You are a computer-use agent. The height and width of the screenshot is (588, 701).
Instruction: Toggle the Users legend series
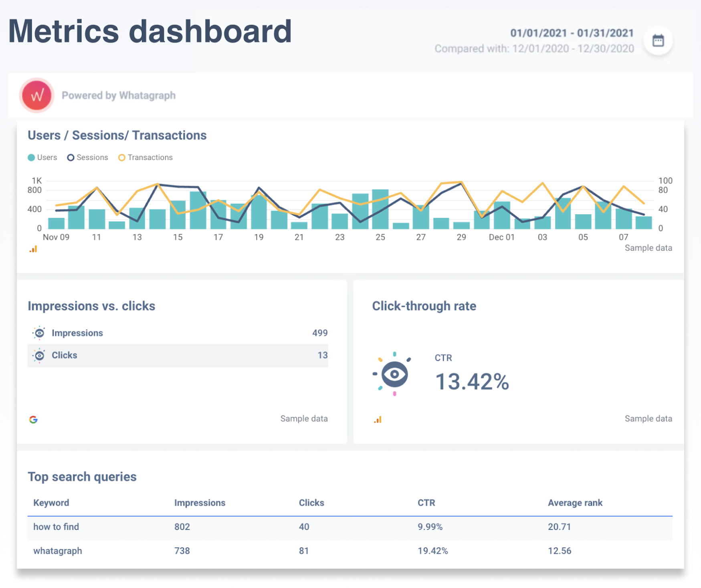coord(42,157)
